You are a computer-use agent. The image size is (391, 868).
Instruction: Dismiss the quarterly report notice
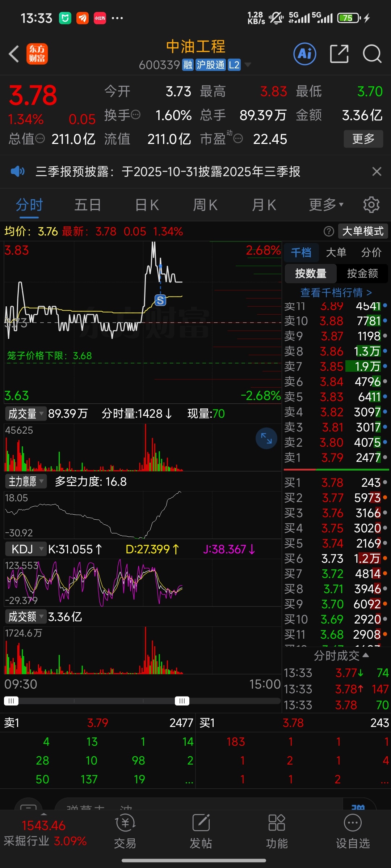click(x=377, y=171)
